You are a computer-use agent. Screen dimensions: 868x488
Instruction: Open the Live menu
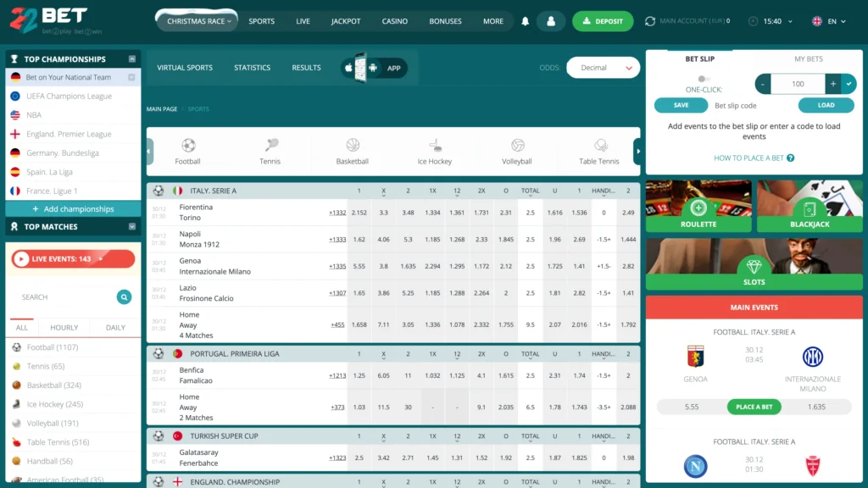303,21
